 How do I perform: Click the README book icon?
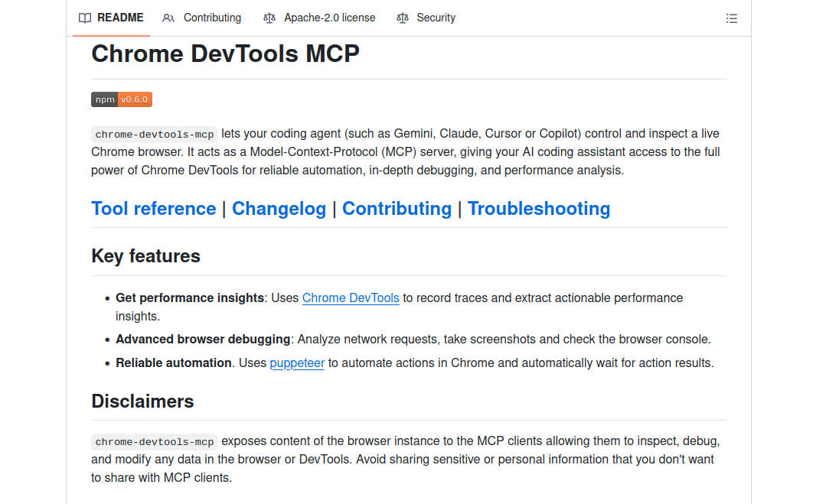pos(85,18)
